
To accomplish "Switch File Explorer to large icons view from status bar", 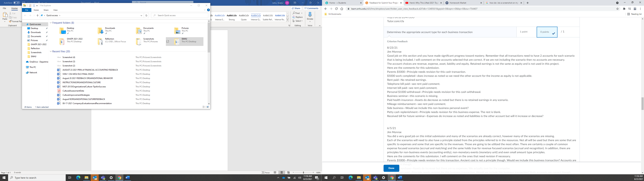I will pos(207,107).
